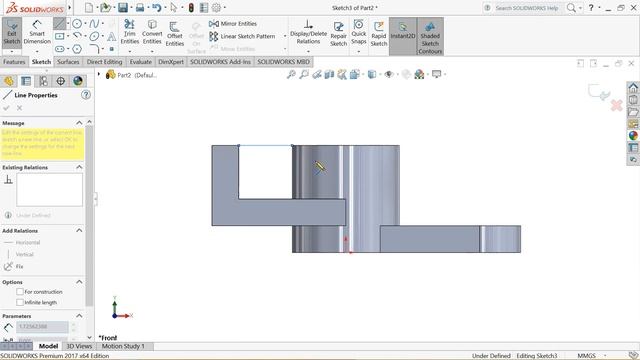Enable Infinite length checkbox

20,302
